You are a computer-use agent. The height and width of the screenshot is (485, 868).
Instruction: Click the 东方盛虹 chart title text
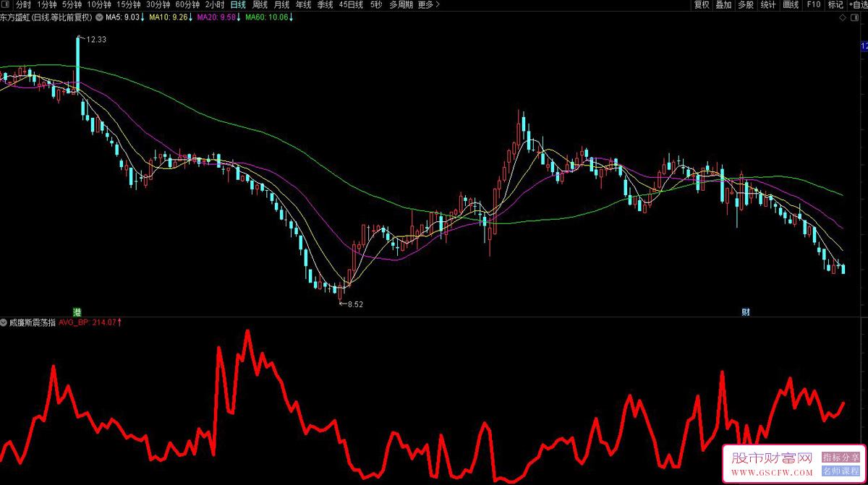tap(46, 17)
